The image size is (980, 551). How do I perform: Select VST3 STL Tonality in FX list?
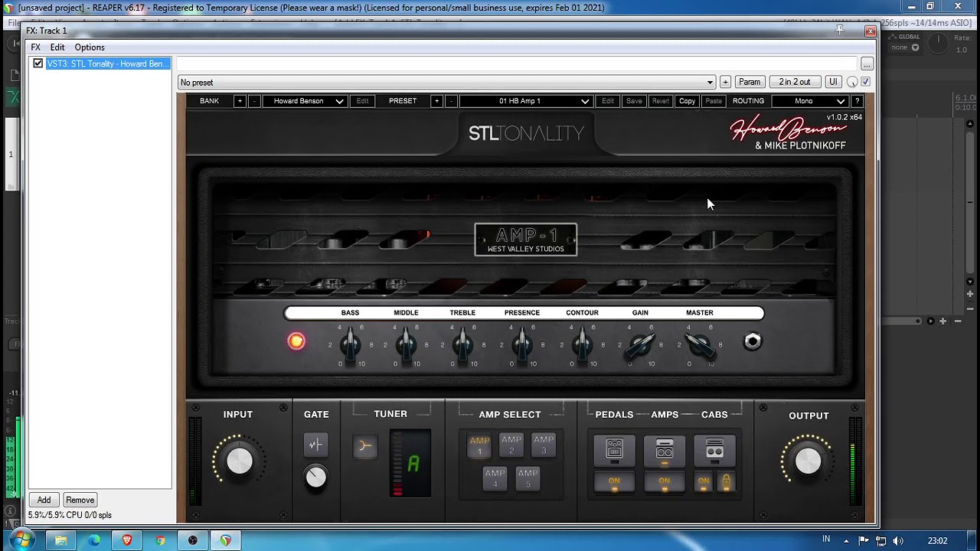(107, 64)
